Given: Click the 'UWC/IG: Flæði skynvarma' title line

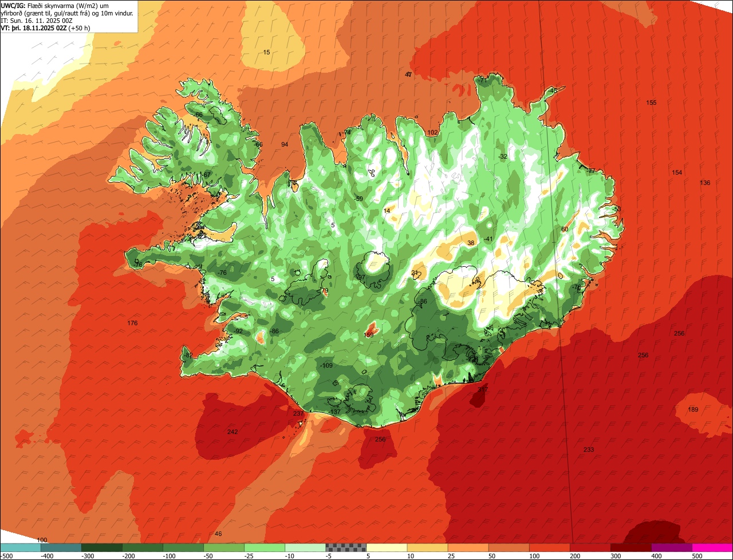Looking at the screenshot, I should click(55, 5).
